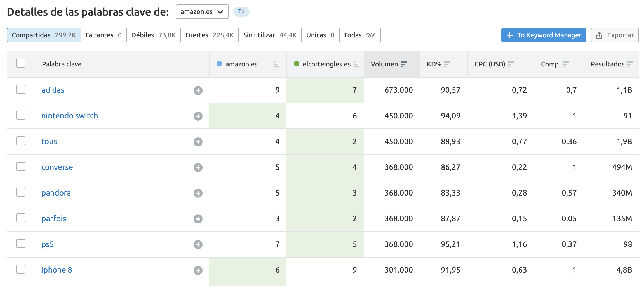
Task: Open the amazon.es domain dropdown
Action: (202, 12)
